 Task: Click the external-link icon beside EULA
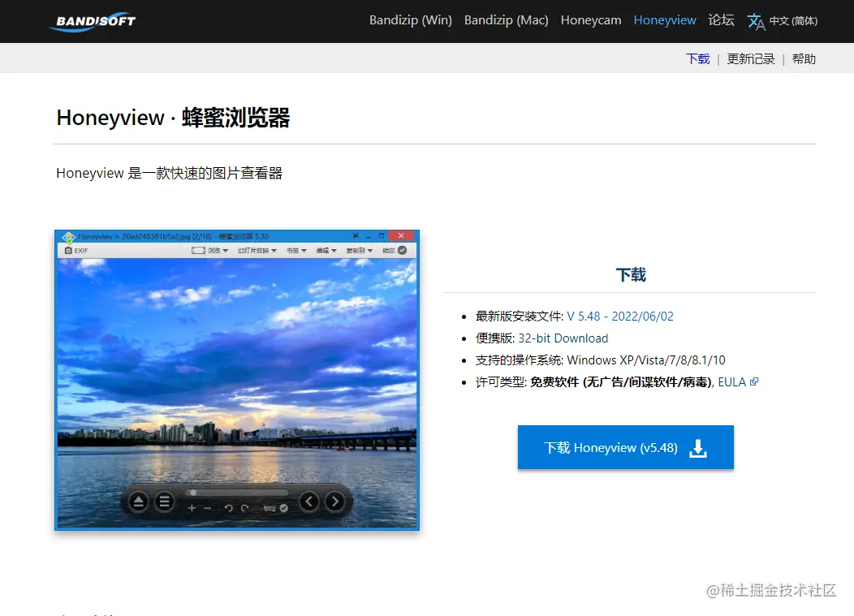(x=754, y=381)
